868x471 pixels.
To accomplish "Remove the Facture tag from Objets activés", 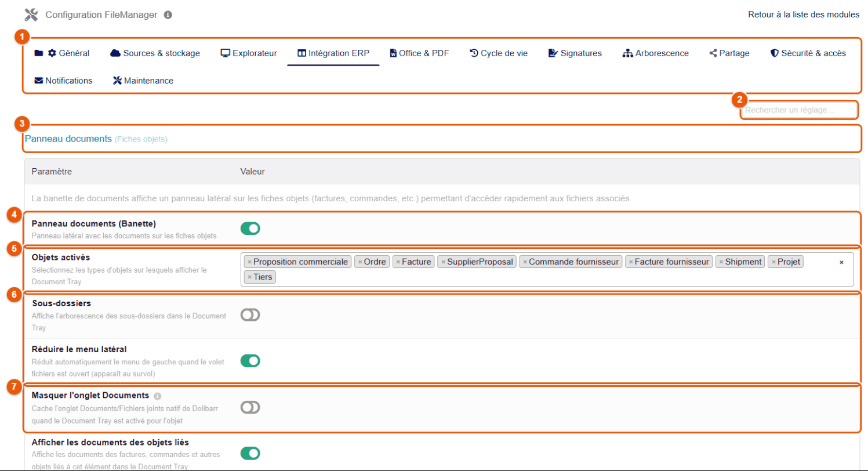I will tap(398, 262).
